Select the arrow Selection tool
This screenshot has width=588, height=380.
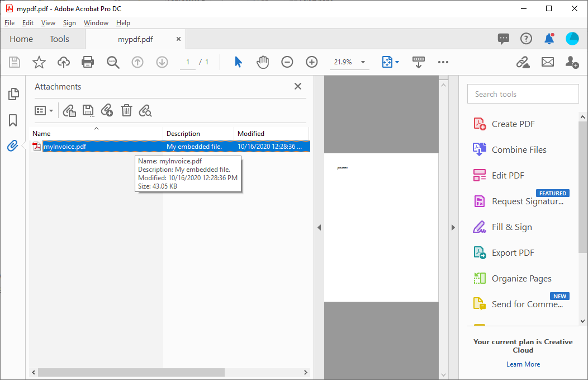[x=238, y=62]
